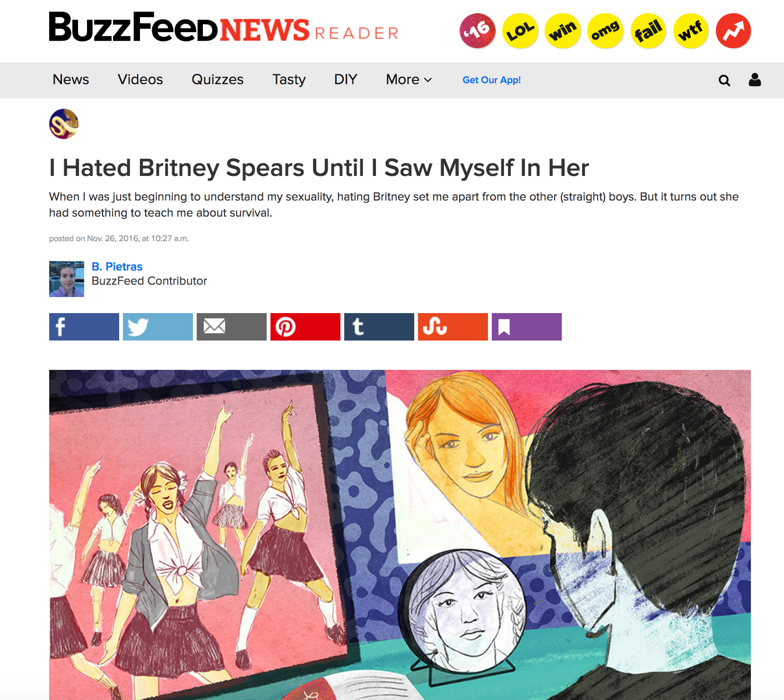Select the fail badge

[648, 31]
